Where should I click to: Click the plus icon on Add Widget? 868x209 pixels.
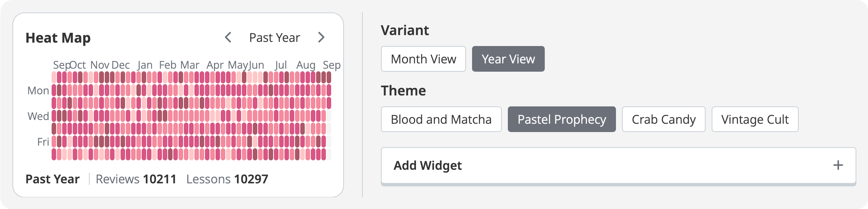(x=838, y=165)
